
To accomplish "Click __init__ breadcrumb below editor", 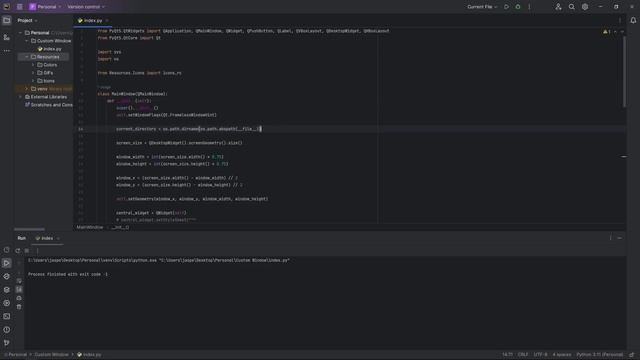I will [120, 227].
